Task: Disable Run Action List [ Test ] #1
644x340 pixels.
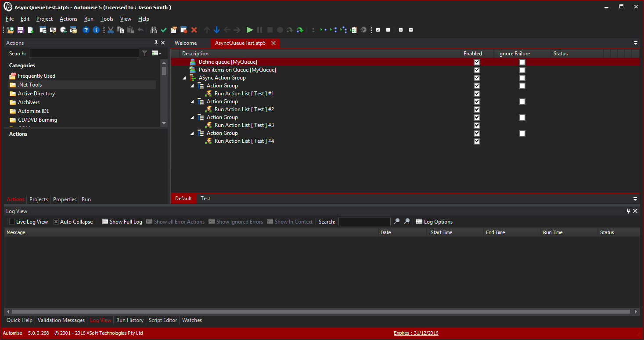Action: coord(477,94)
